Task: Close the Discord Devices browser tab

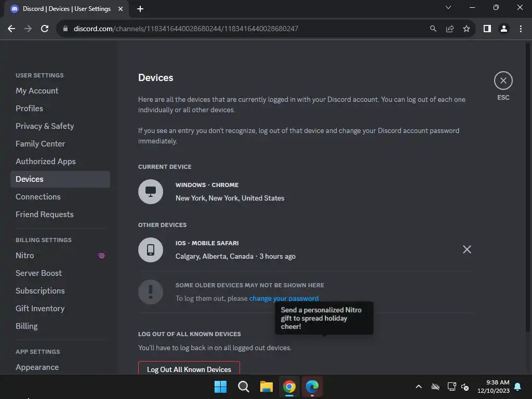Action: [121, 9]
